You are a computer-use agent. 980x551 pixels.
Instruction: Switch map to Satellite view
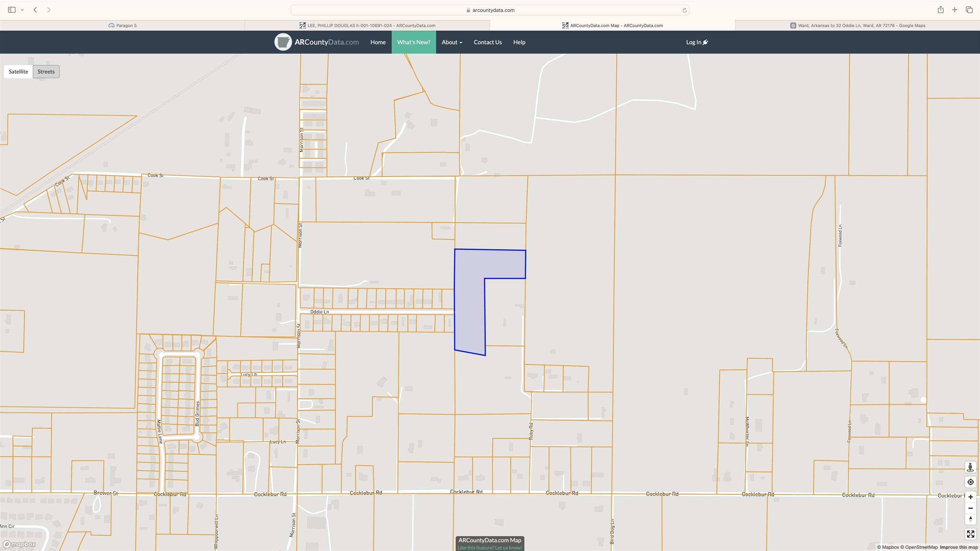click(18, 71)
